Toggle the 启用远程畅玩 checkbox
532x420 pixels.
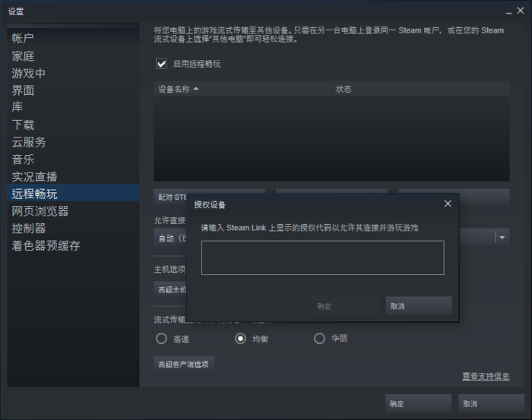pyautogui.click(x=161, y=64)
